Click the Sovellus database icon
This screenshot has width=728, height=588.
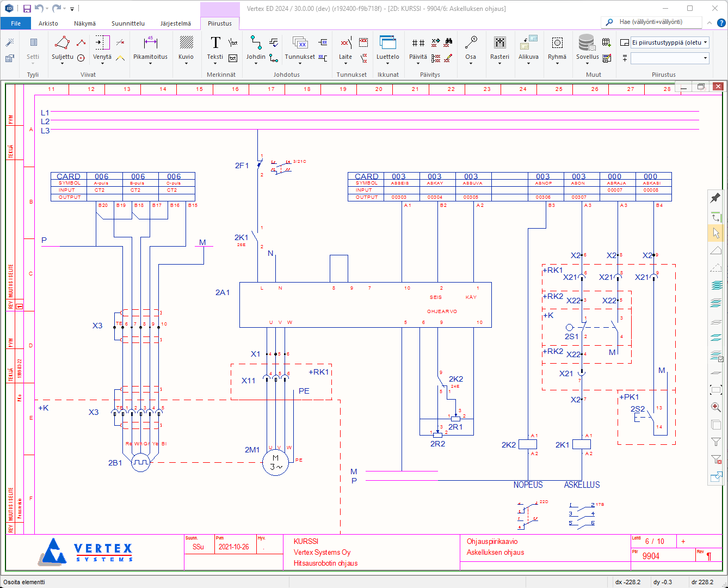pos(586,43)
